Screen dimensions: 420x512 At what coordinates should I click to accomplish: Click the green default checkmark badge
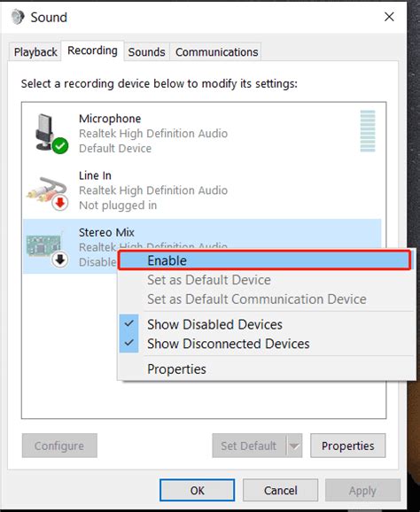pyautogui.click(x=60, y=145)
